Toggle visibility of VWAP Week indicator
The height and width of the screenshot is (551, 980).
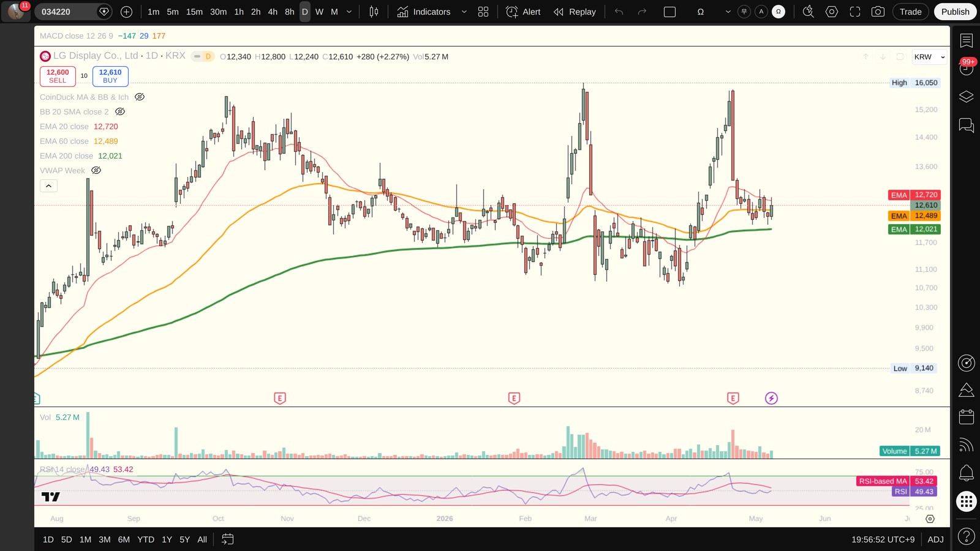point(96,170)
